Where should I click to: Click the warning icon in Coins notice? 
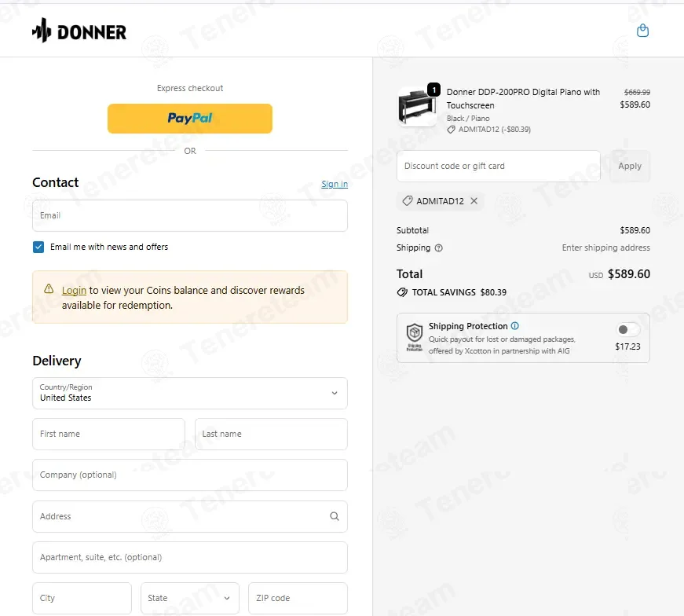49,289
